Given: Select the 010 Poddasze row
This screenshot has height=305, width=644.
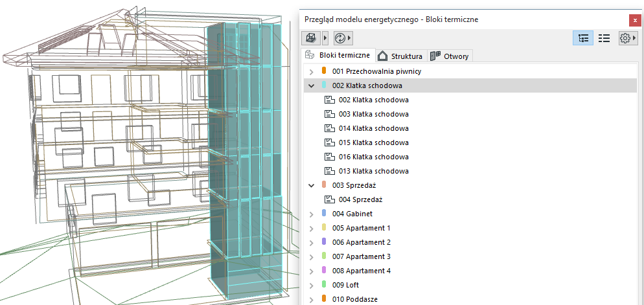Looking at the screenshot, I should (x=470, y=299).
